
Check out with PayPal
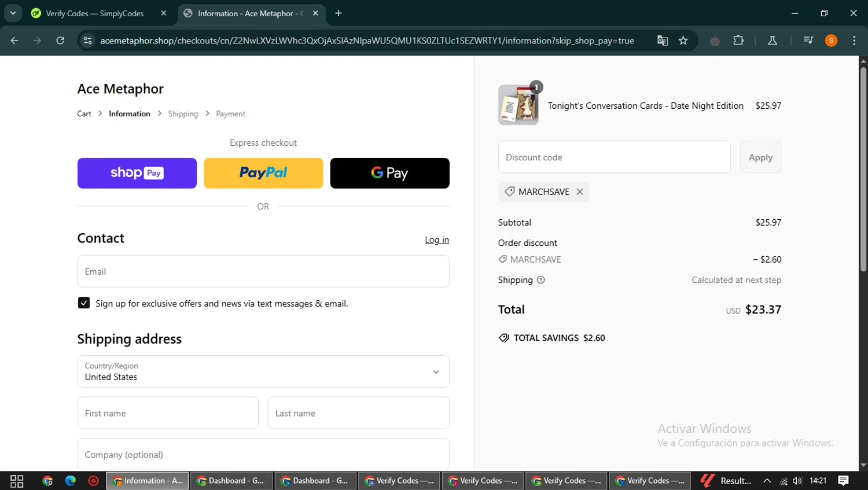pos(263,173)
